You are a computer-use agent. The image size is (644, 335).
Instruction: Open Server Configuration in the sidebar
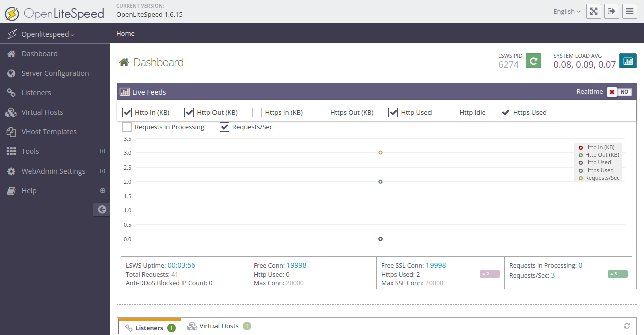55,73
